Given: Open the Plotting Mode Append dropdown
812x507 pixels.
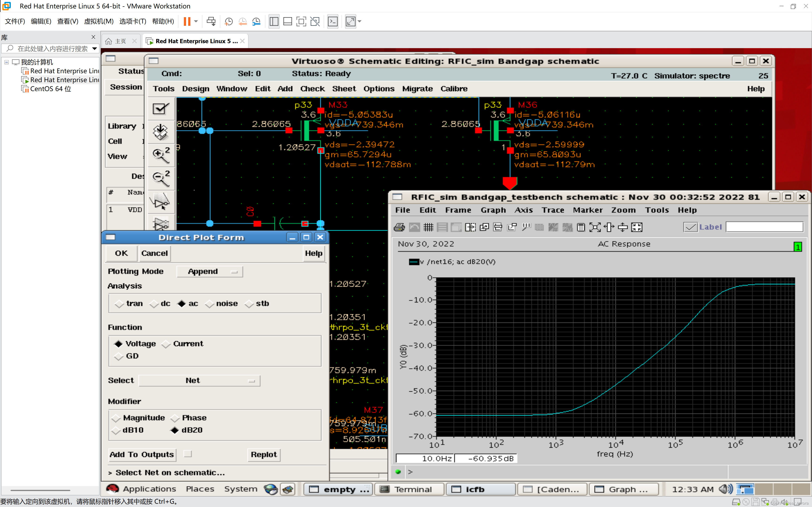Looking at the screenshot, I should (x=209, y=272).
